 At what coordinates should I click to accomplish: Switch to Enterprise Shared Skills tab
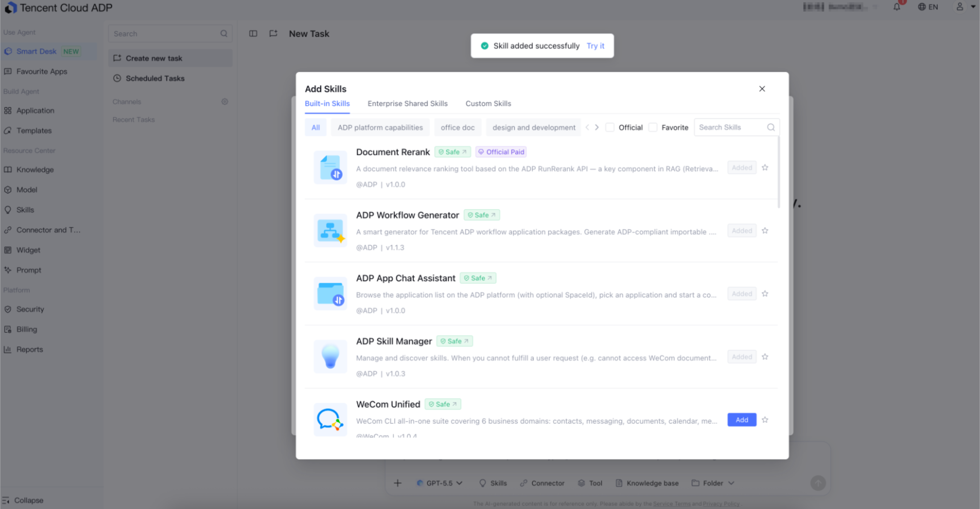tap(407, 104)
